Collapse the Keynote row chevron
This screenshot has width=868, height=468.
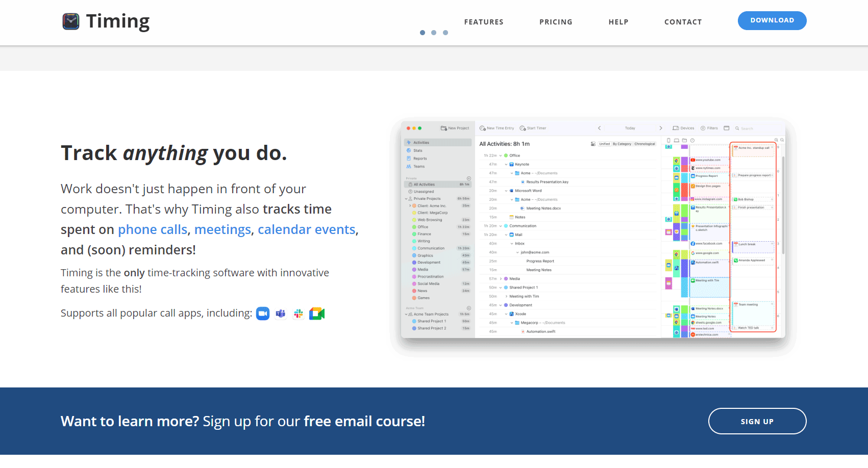[506, 165]
